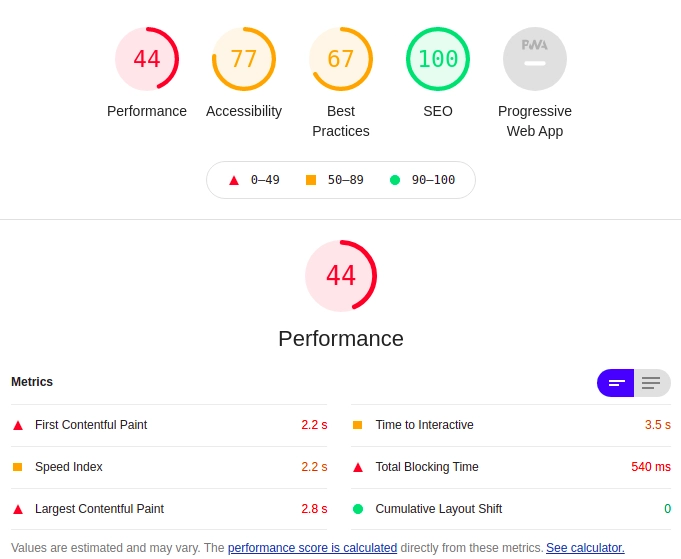The height and width of the screenshot is (559, 681).
Task: Open the 'performance score is calculated' link
Action: click(312, 548)
